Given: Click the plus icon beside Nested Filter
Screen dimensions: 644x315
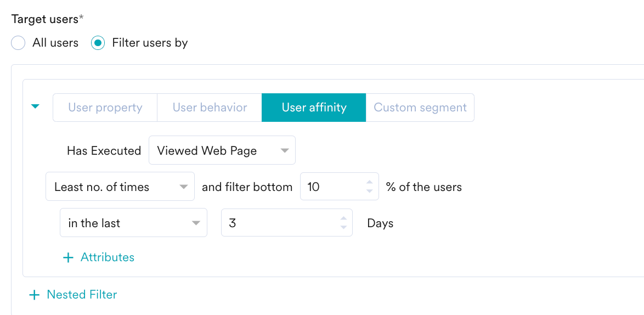Looking at the screenshot, I should click(34, 295).
